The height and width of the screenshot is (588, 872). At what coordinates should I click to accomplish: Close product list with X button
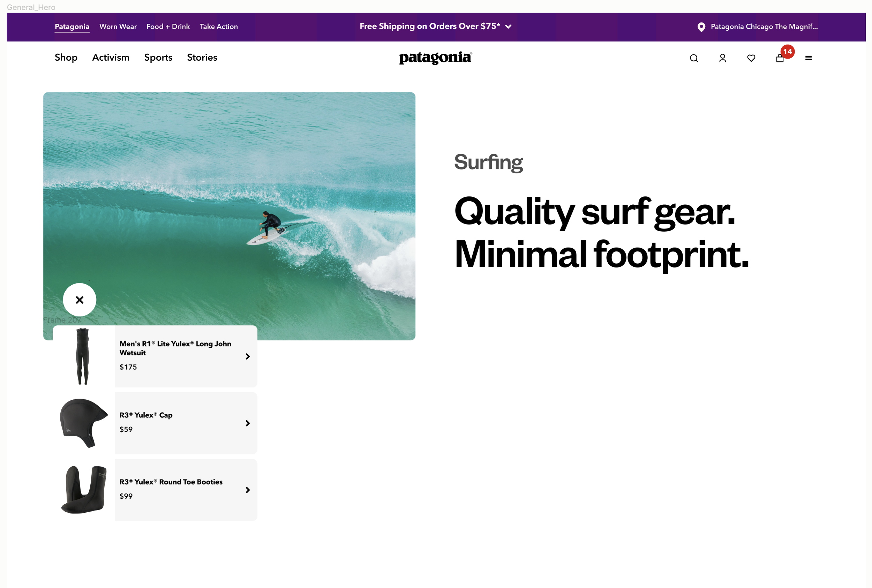[80, 300]
